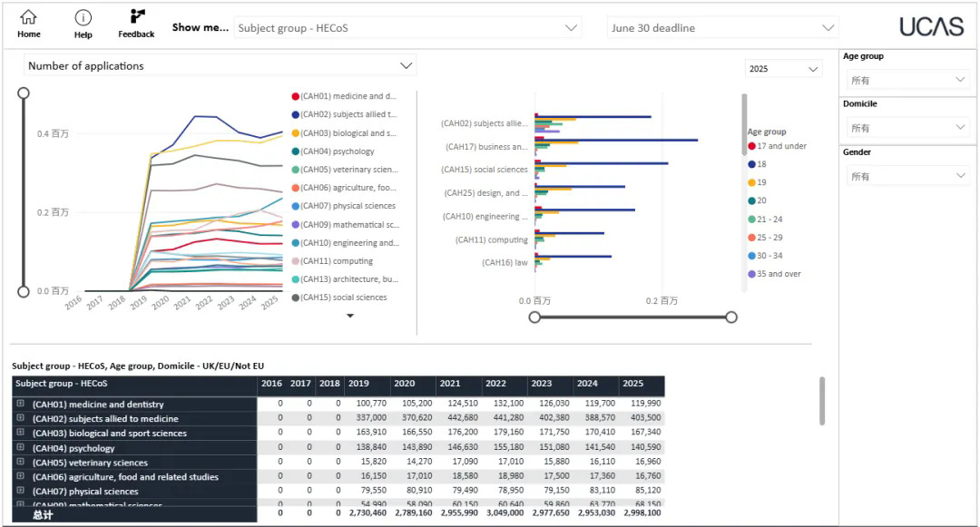This screenshot has height=527, width=980.
Task: Click psychology legend entry in line chart
Action: tap(337, 151)
